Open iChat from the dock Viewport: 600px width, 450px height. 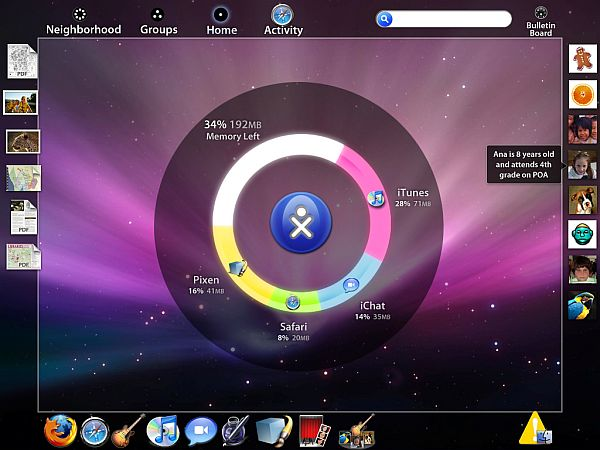click(201, 431)
